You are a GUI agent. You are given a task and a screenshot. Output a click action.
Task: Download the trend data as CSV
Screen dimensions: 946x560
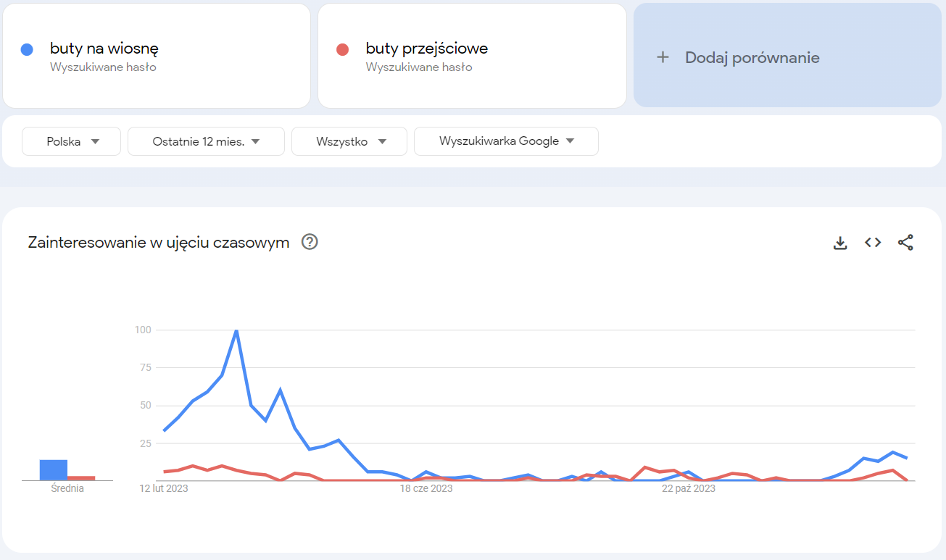point(839,242)
